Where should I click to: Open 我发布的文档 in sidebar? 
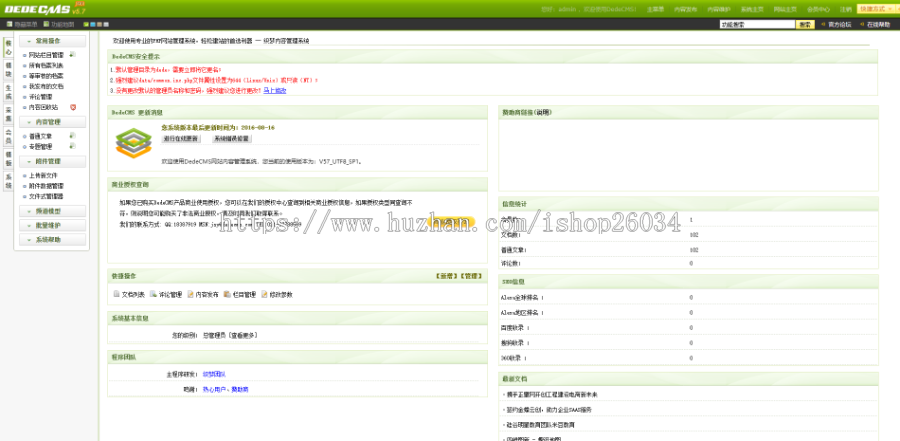click(x=46, y=86)
